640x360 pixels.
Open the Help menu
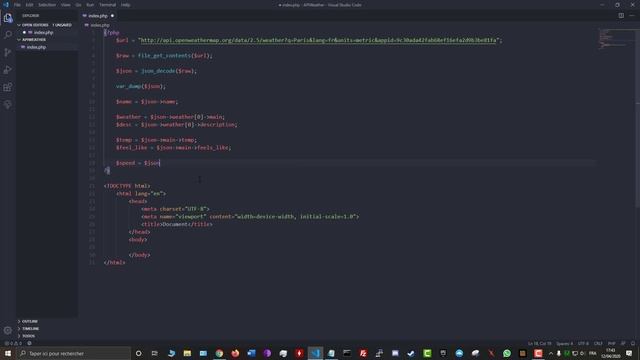pos(126,5)
